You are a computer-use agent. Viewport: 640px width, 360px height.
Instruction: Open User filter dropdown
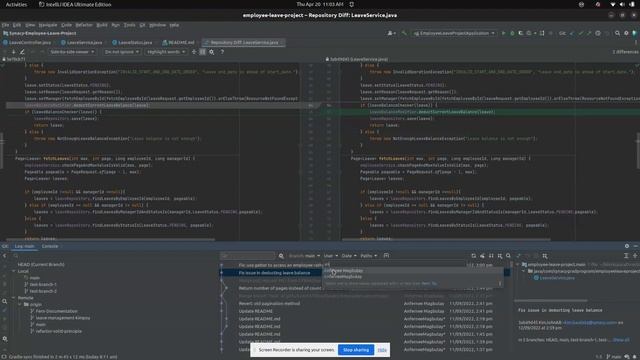coord(331,256)
